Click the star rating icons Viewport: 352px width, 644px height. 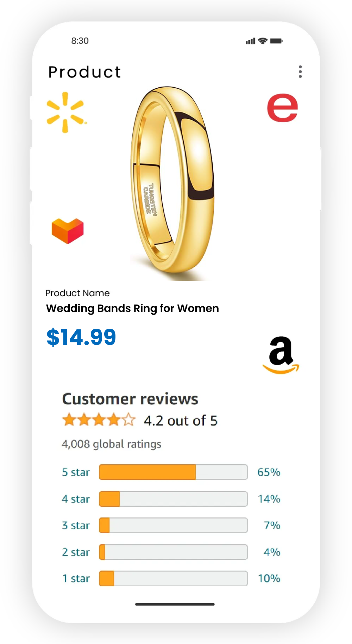coord(99,420)
